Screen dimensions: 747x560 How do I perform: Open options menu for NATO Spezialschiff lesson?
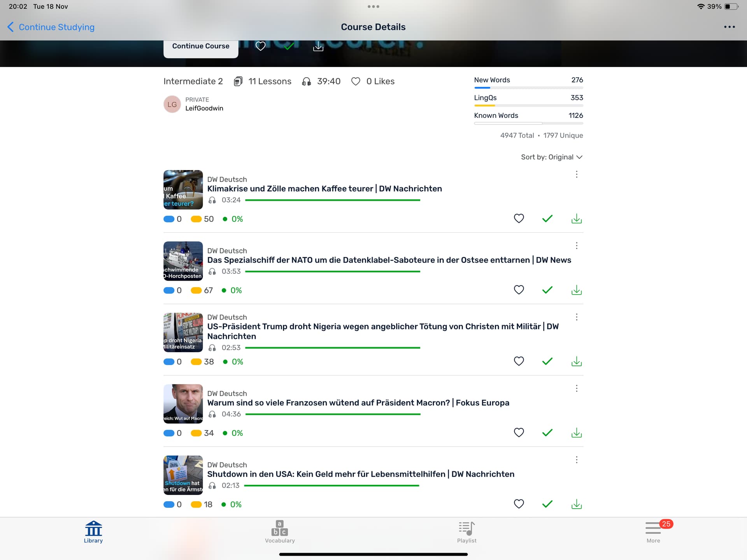pyautogui.click(x=576, y=246)
